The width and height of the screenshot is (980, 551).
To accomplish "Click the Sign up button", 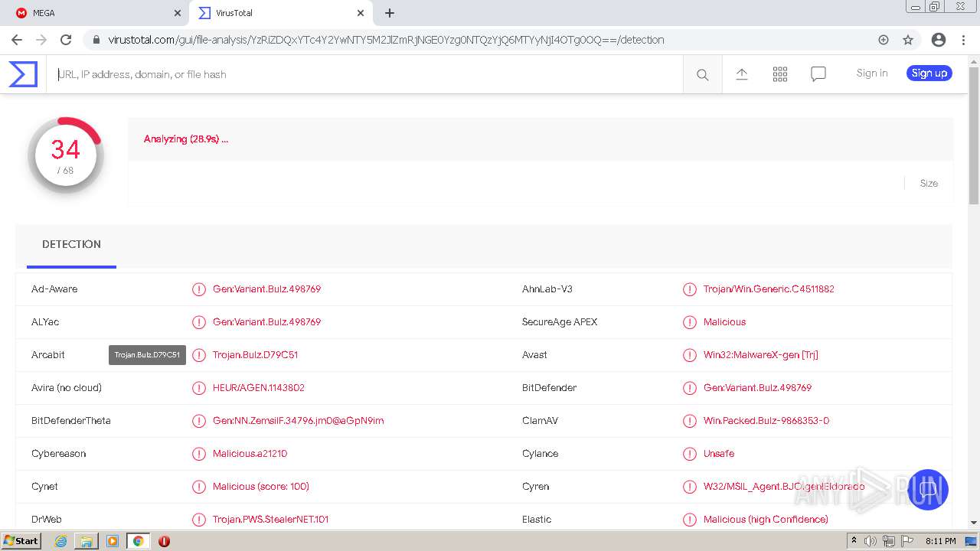I will [929, 73].
